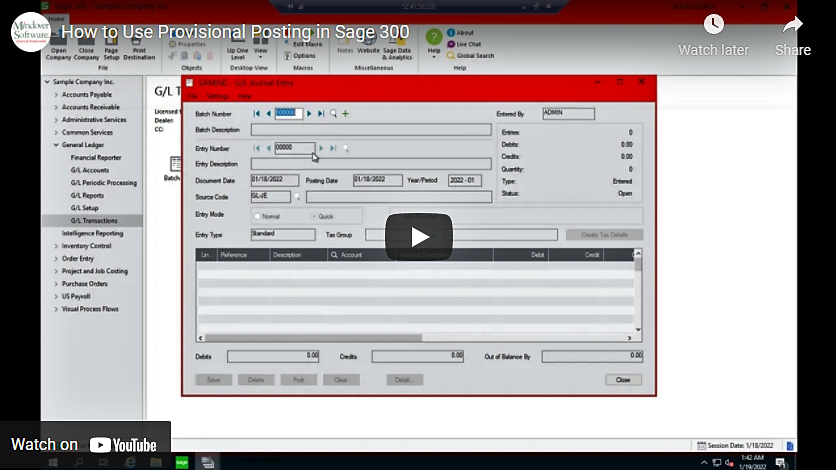Click Options in Macros group
836x470 pixels.
[x=300, y=55]
